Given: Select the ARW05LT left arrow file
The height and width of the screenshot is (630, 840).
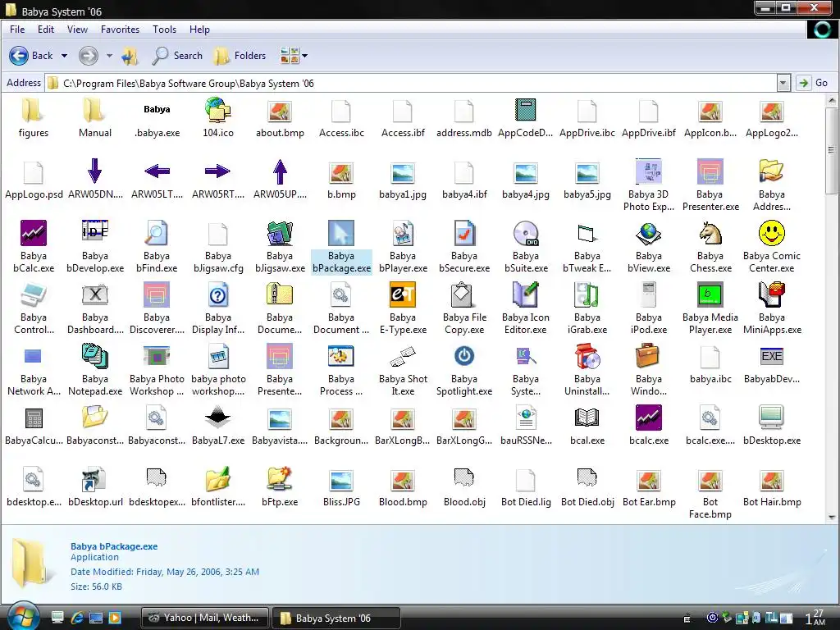Looking at the screenshot, I should coord(157,171).
